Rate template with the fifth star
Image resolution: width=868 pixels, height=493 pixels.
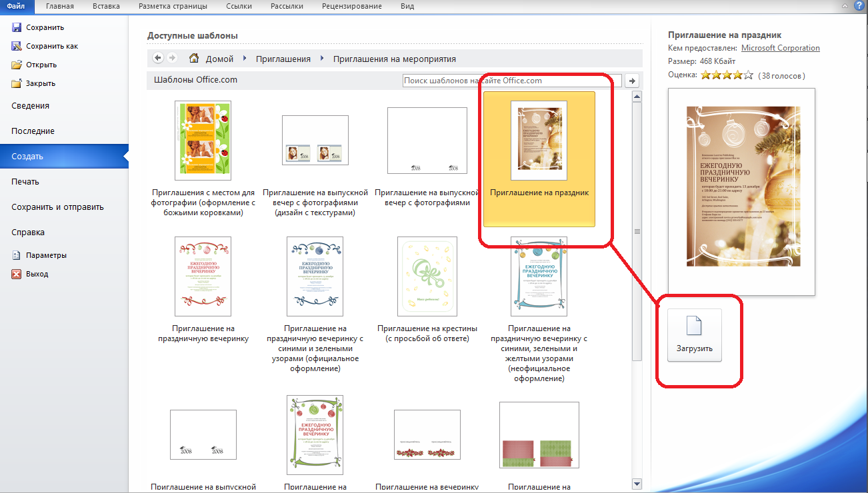pyautogui.click(x=748, y=75)
